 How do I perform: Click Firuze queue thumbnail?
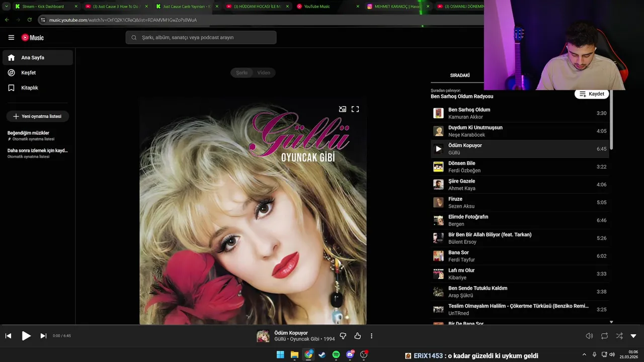[438, 203]
